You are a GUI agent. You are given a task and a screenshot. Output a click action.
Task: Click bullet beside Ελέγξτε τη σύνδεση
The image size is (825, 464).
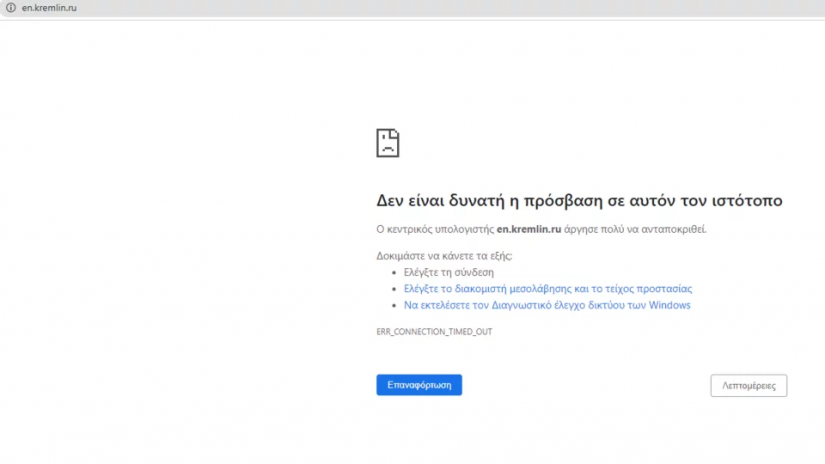(x=393, y=272)
